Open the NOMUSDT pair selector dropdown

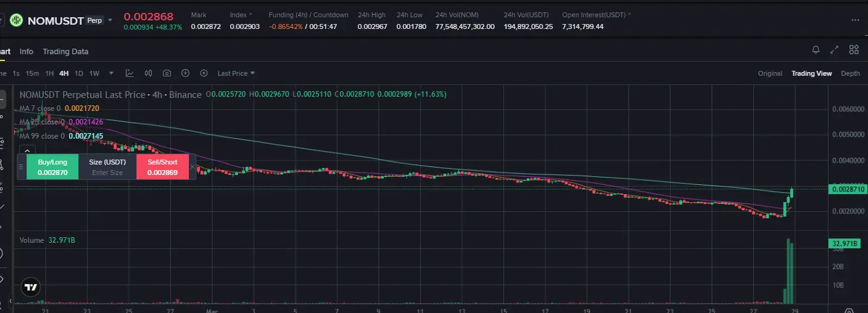pos(110,20)
